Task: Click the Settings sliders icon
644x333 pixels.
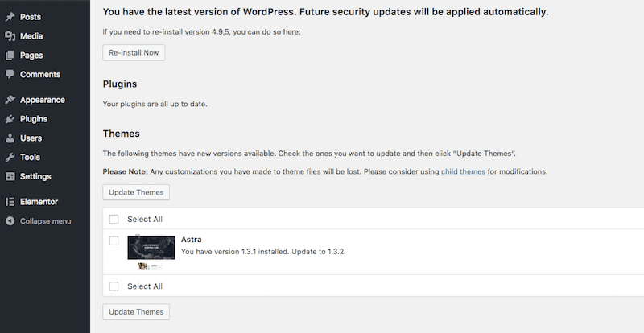Action: 10,177
